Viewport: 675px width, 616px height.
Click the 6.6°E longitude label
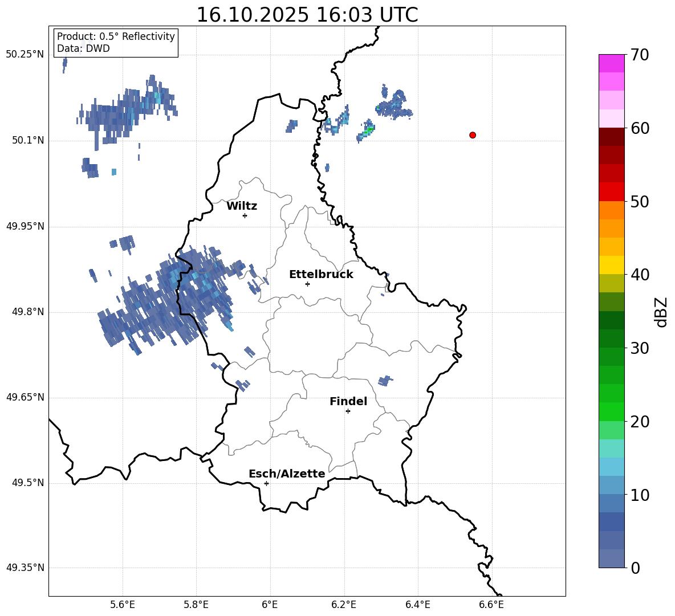pyautogui.click(x=491, y=605)
